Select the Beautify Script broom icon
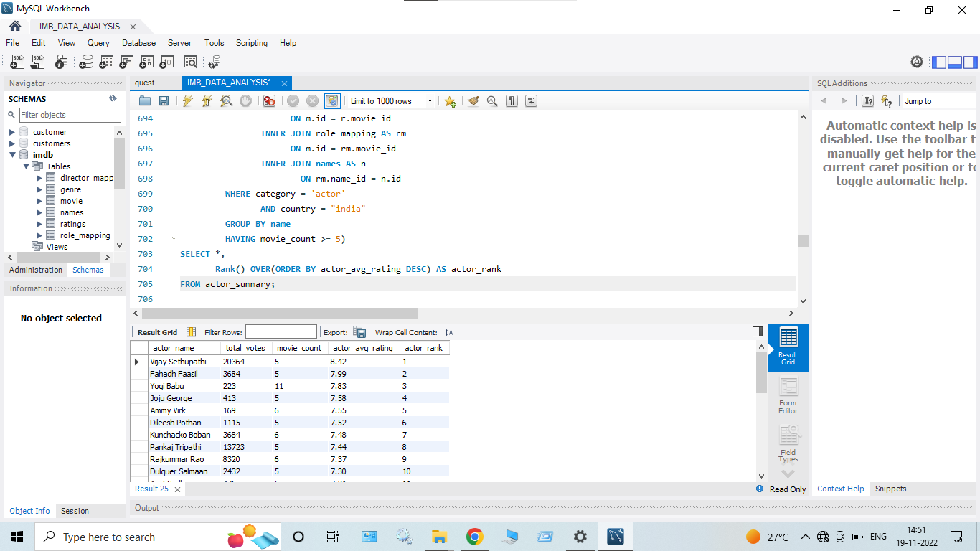Image resolution: width=980 pixels, height=551 pixels. click(x=473, y=100)
